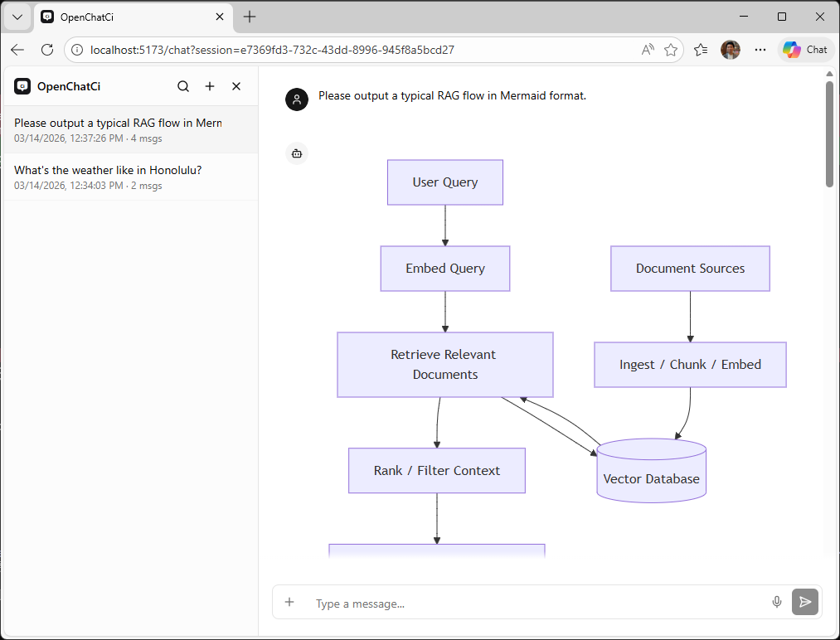Click the attach plus icon in composer
840x640 pixels.
[x=289, y=602]
